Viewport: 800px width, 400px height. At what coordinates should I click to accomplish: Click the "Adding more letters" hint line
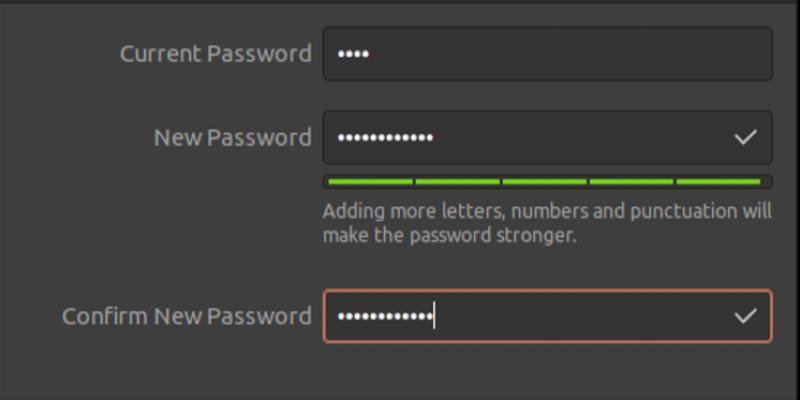[x=546, y=212]
